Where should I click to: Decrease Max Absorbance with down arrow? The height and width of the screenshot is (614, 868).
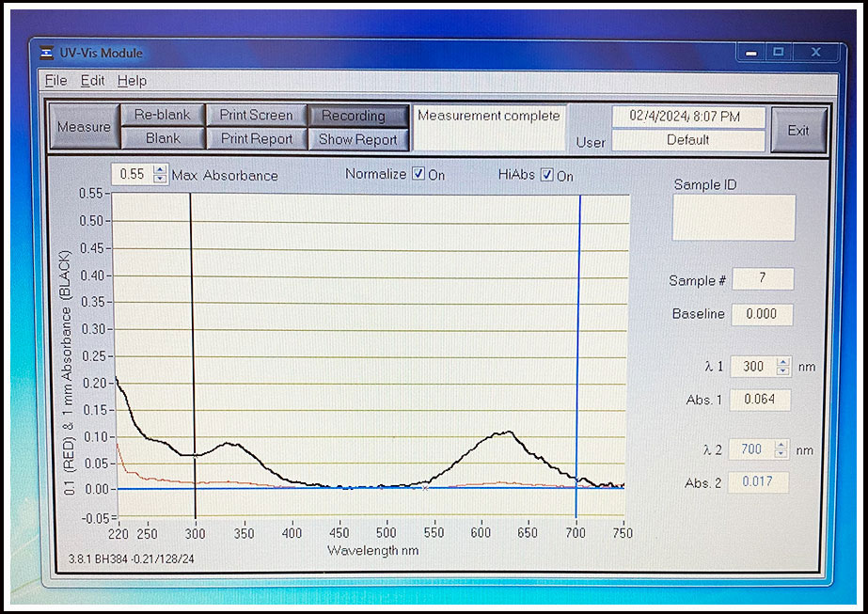[159, 179]
